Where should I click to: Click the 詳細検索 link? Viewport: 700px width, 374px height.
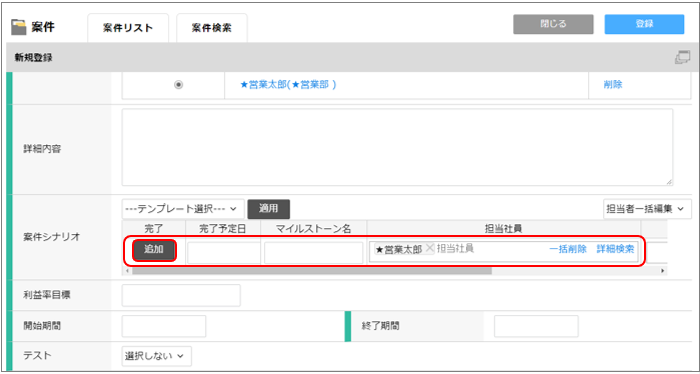(615, 249)
